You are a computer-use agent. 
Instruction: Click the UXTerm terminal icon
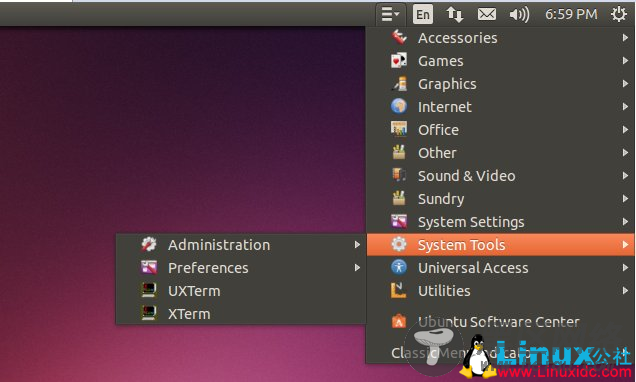[x=149, y=290]
